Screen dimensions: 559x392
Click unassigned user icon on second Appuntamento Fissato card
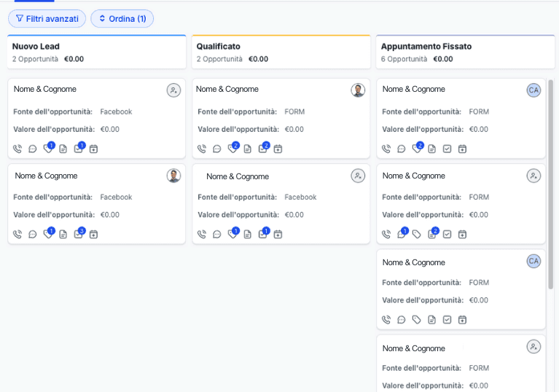coord(533,176)
